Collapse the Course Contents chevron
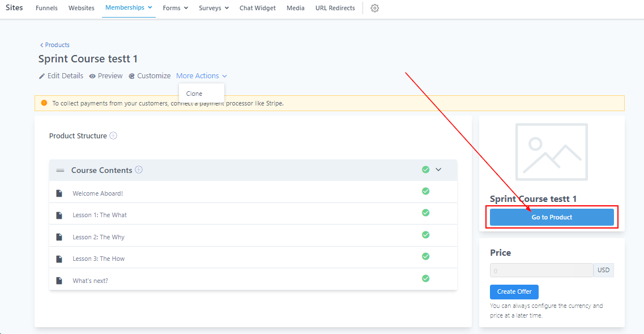The width and height of the screenshot is (644, 334). (x=438, y=170)
